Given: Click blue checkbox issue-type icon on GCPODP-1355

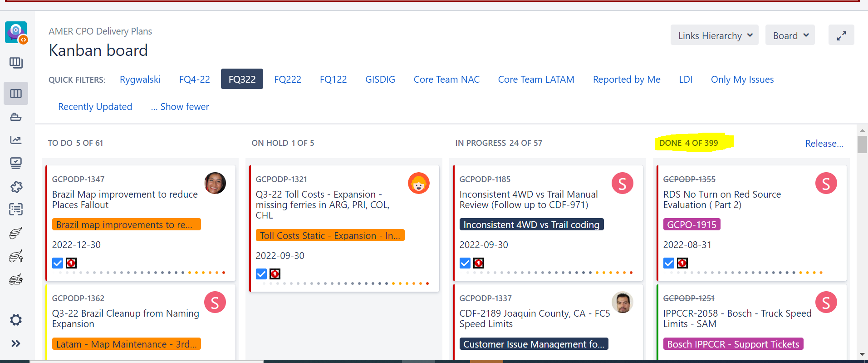Looking at the screenshot, I should point(669,263).
